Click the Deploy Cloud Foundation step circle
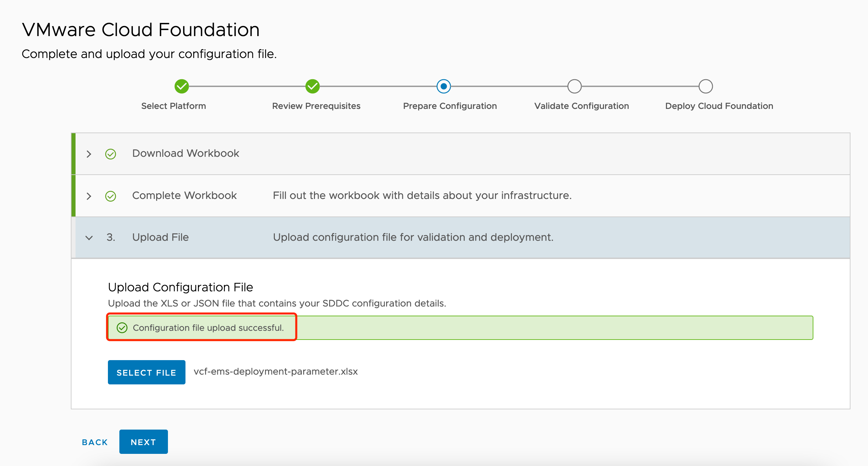 (706, 86)
